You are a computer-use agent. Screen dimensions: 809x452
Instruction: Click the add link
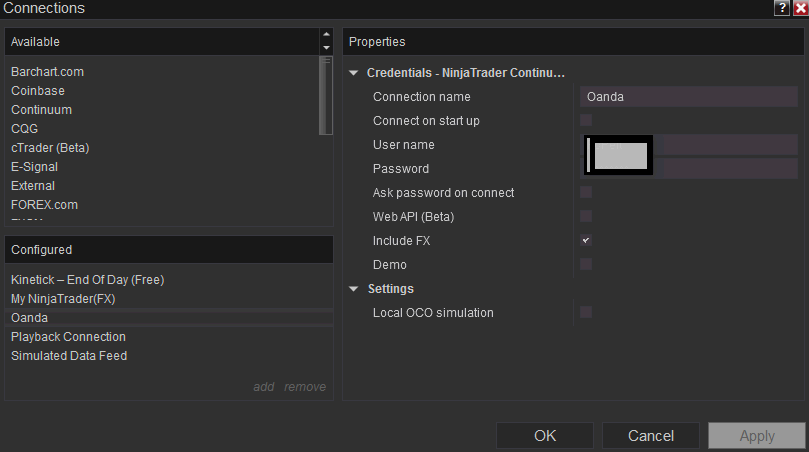[x=264, y=387]
